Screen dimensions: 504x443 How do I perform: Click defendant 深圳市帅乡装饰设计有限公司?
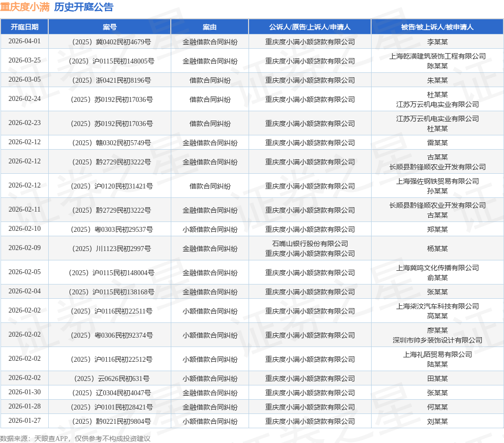click(437, 340)
